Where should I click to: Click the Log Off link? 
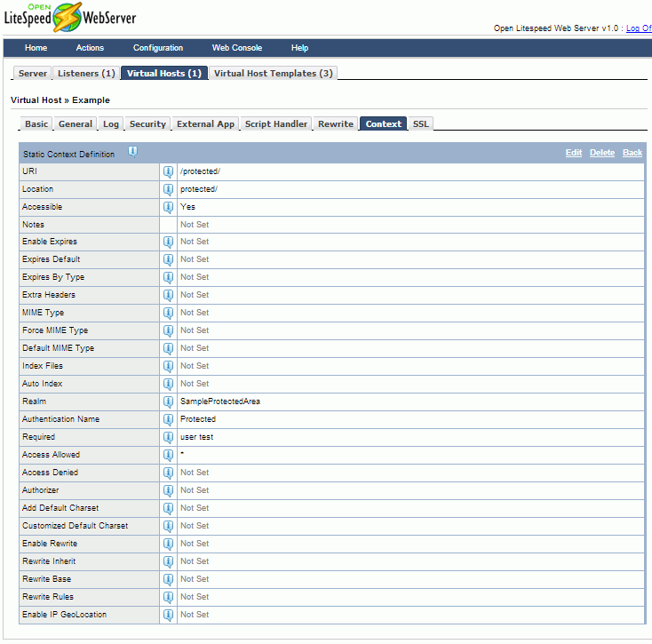[639, 28]
